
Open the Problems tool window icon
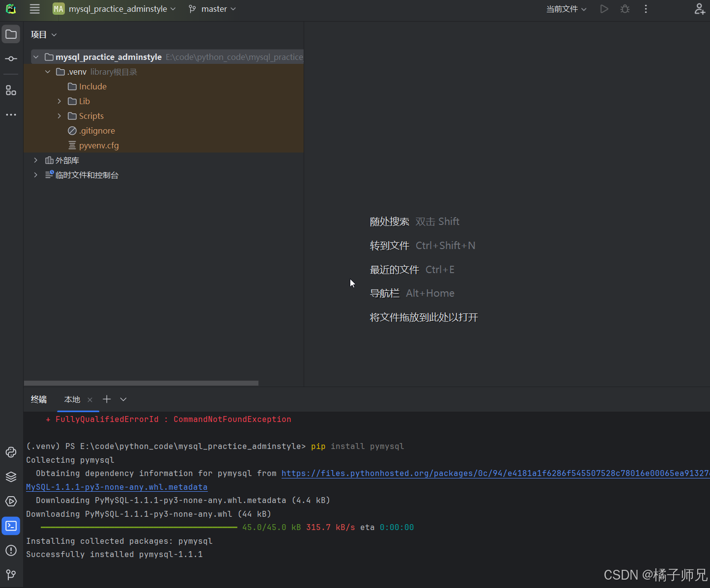11,550
